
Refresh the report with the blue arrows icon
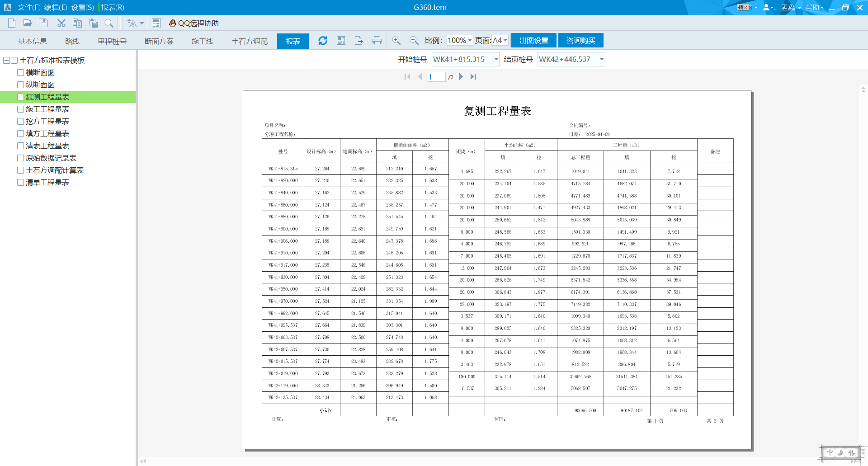click(x=323, y=41)
